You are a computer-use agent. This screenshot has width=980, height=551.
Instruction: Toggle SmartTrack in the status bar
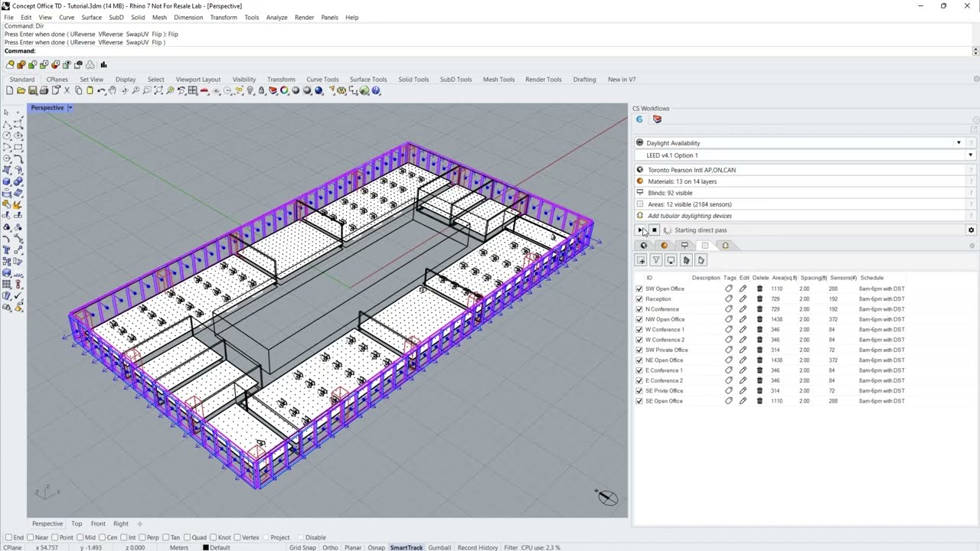pos(406,548)
